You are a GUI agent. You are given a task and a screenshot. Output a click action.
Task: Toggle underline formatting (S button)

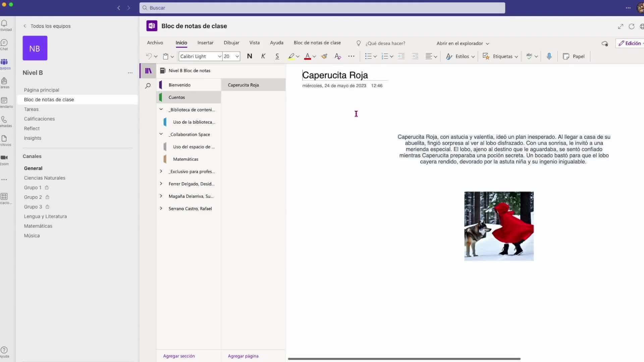tap(277, 56)
